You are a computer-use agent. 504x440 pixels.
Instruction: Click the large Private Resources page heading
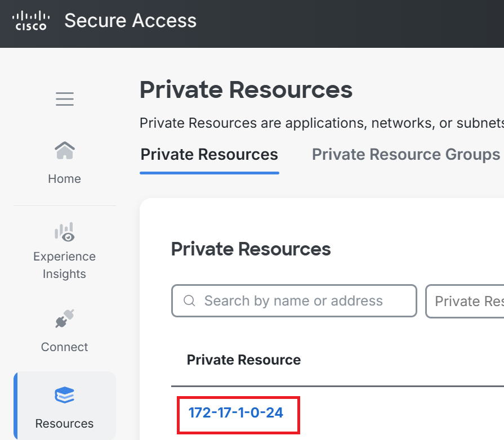(x=246, y=89)
